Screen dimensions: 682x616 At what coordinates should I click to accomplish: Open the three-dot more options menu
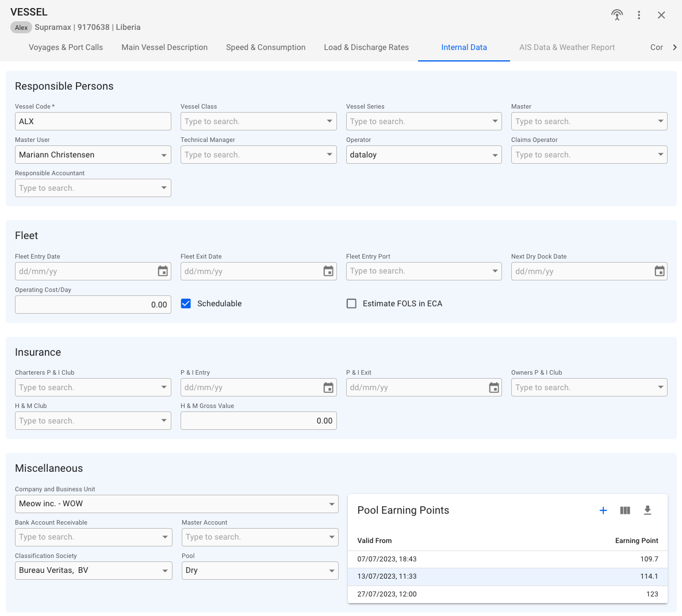639,15
